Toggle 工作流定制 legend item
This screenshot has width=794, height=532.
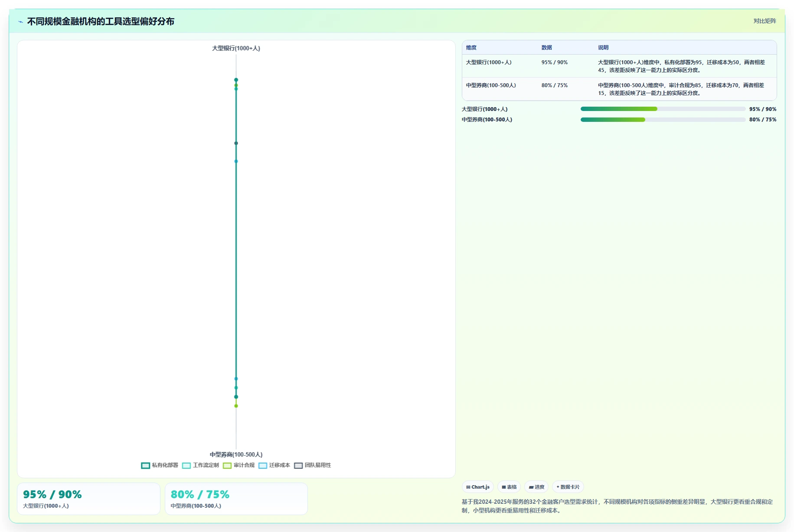tap(200, 465)
